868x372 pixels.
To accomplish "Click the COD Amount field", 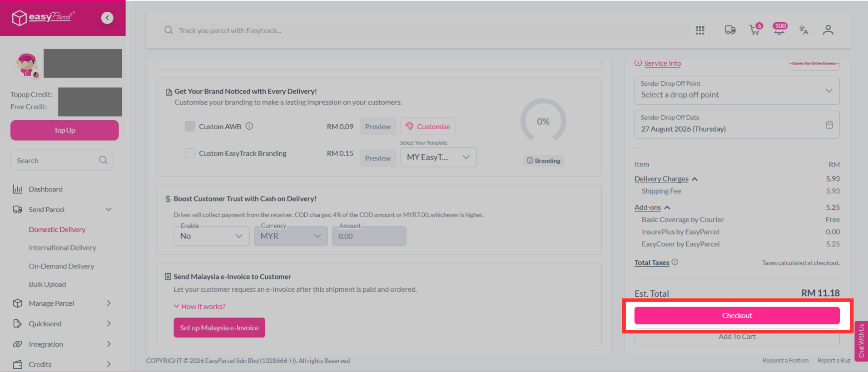I will click(x=369, y=236).
